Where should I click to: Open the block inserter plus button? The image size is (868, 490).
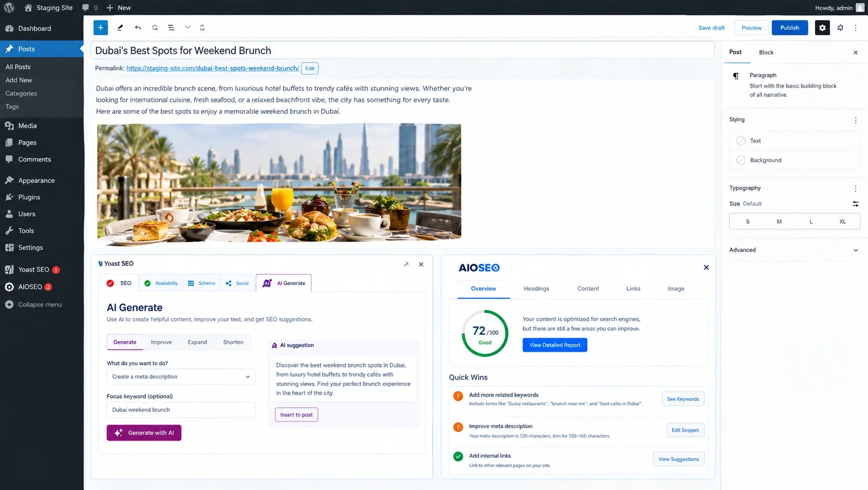(101, 28)
